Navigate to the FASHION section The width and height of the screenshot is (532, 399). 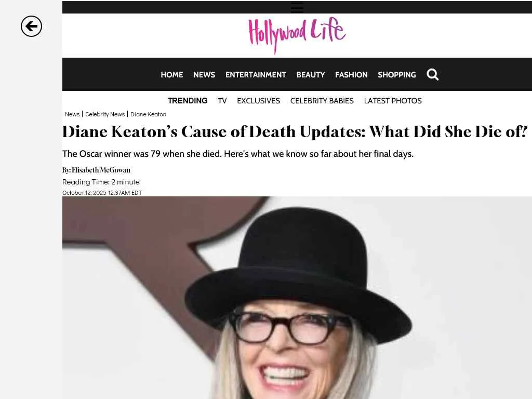[351, 75]
